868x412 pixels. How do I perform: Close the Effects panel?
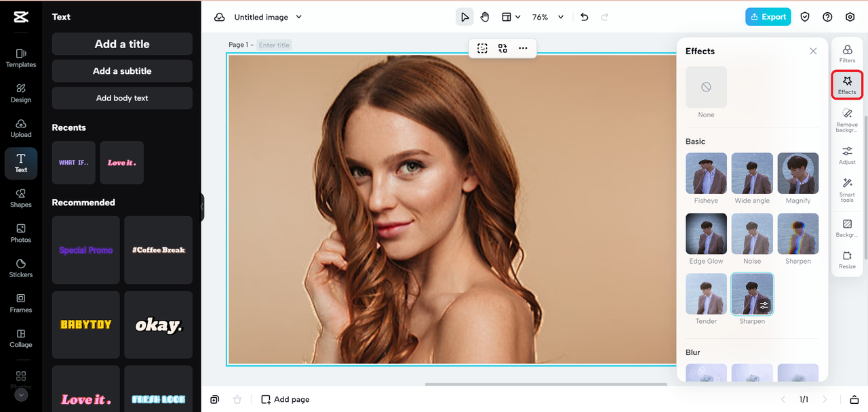click(x=813, y=51)
